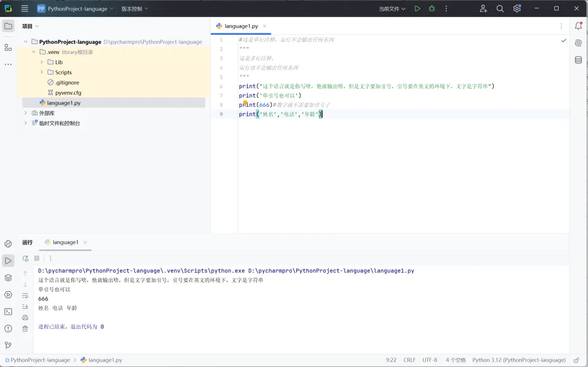Screen dimensions: 588x367
Task: Open Git tool window icon
Action: coord(8,345)
